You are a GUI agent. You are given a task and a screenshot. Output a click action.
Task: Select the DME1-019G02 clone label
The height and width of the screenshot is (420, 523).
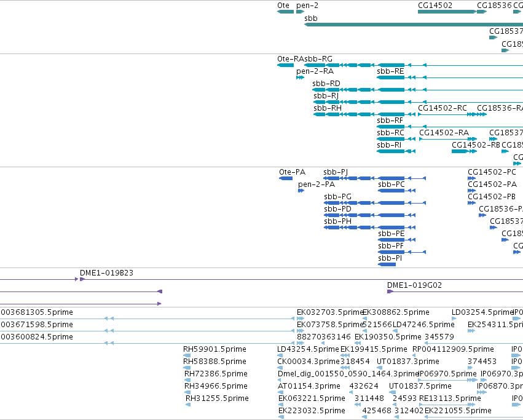click(x=414, y=285)
